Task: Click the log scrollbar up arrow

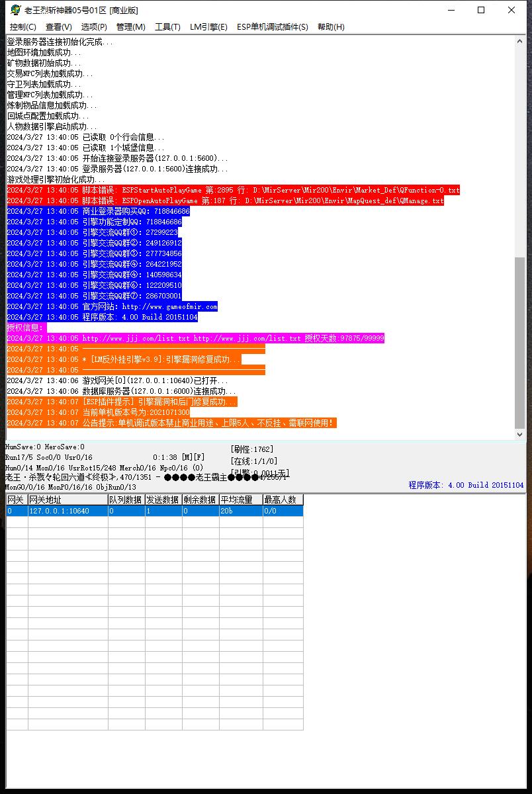Action: click(x=519, y=42)
